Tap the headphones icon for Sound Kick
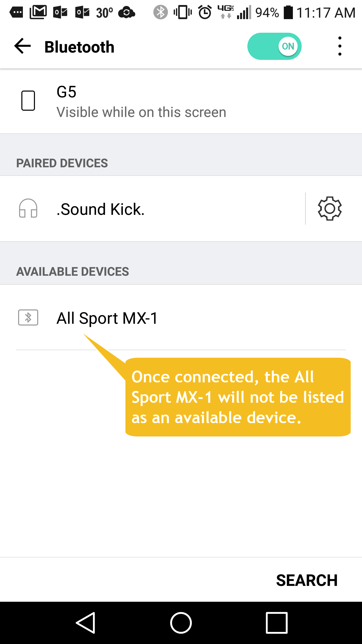362x644 pixels. (28, 208)
